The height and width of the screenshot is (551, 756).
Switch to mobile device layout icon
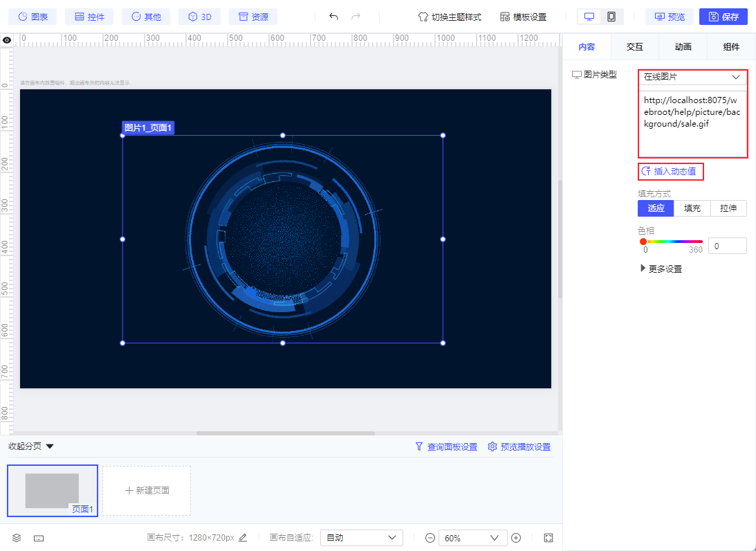coord(611,17)
